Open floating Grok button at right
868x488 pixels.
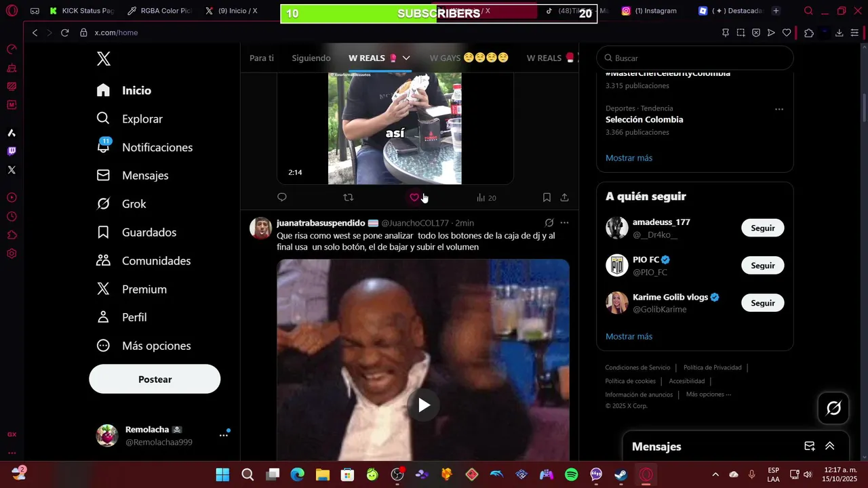[833, 408]
